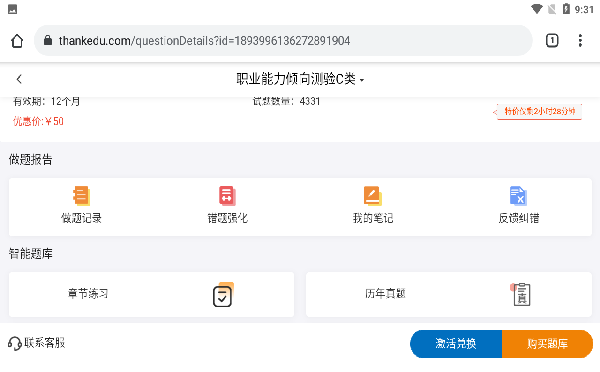600x372 pixels.
Task: Tap the image notification icon in status bar
Action: click(x=13, y=9)
